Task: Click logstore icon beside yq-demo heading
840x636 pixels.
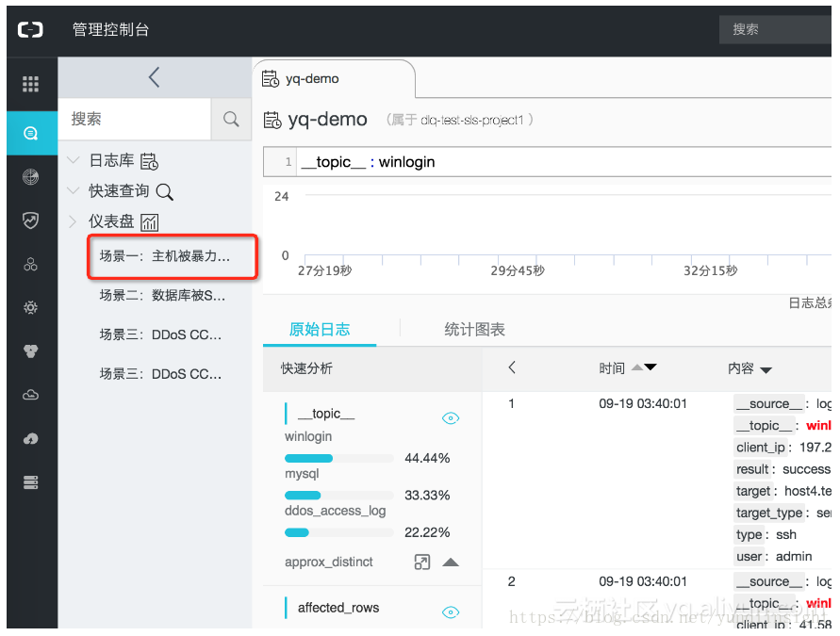Action: pyautogui.click(x=272, y=120)
